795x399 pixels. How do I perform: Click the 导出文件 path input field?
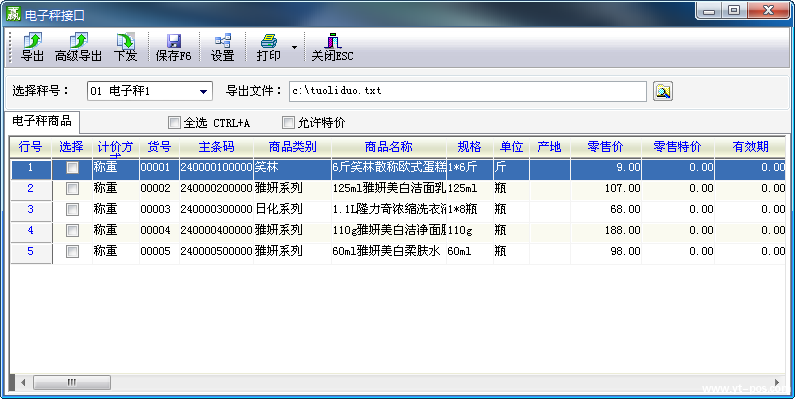coord(468,91)
